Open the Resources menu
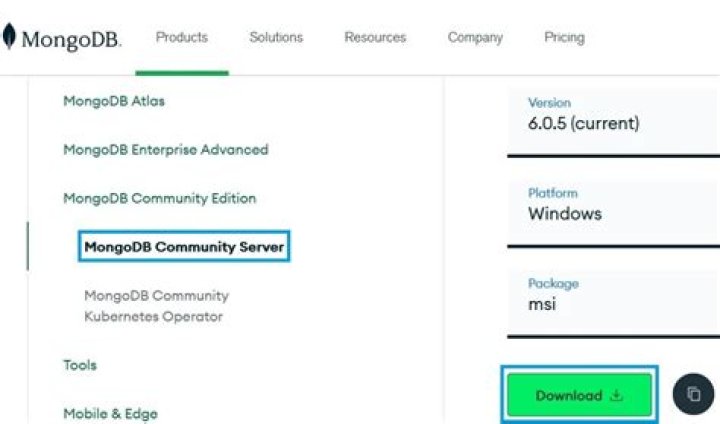 coord(375,37)
